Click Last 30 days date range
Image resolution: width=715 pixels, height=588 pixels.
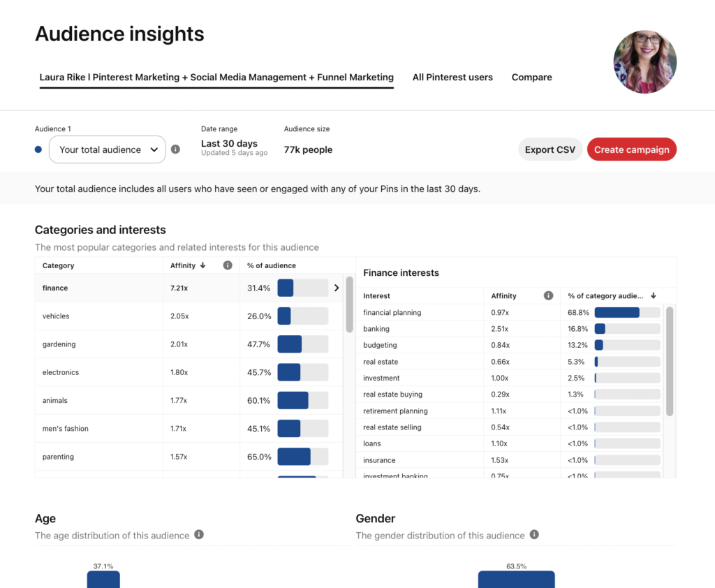coord(229,143)
